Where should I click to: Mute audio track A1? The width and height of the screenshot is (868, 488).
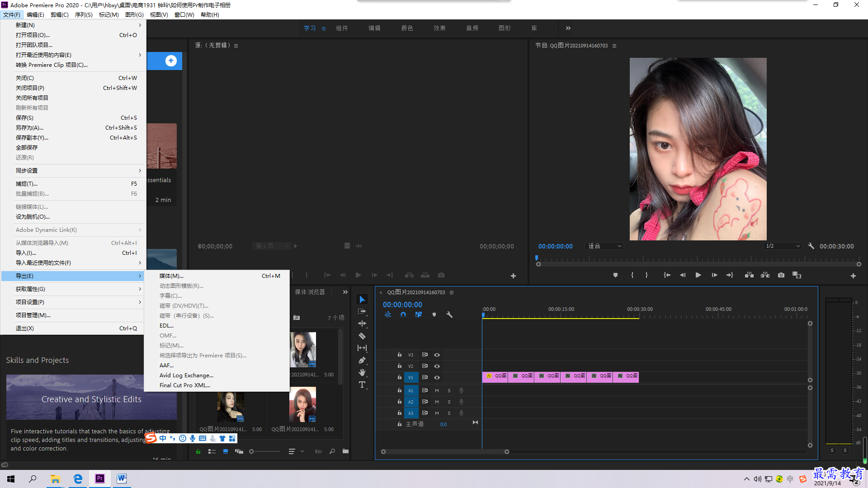437,390
